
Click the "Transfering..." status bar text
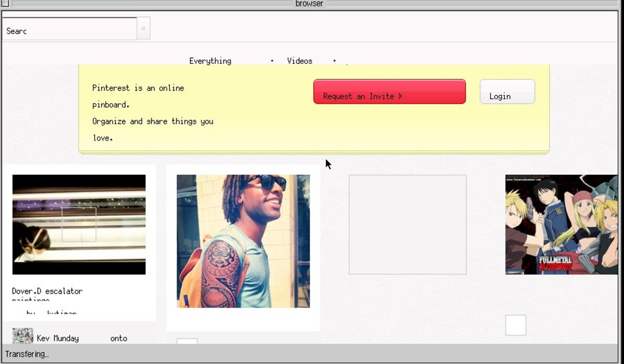[27, 354]
